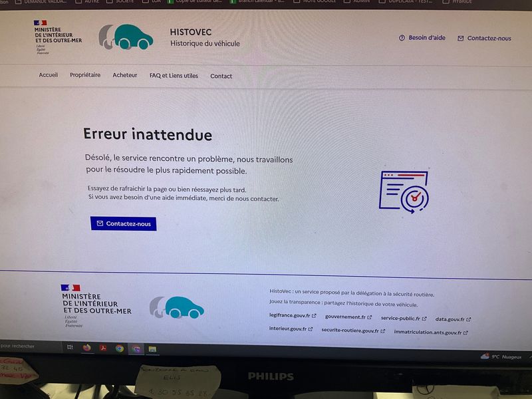Open Task View icon in Windows taskbar

70,346
